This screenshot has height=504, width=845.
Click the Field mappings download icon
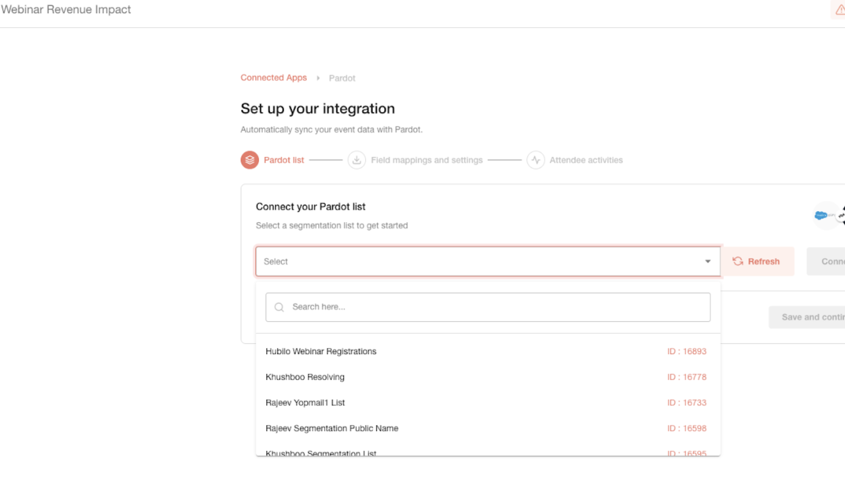356,160
